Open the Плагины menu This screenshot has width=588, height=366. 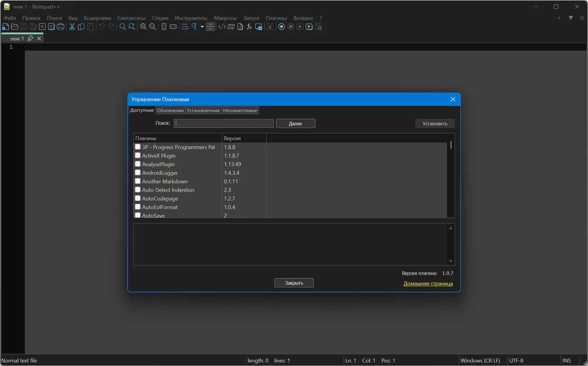(276, 18)
